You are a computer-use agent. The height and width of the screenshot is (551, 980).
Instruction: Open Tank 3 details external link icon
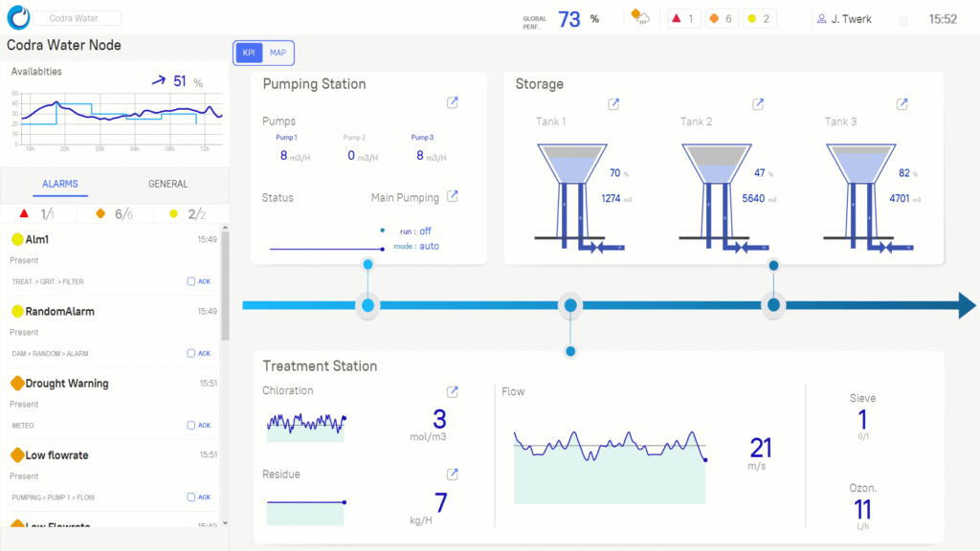click(902, 104)
